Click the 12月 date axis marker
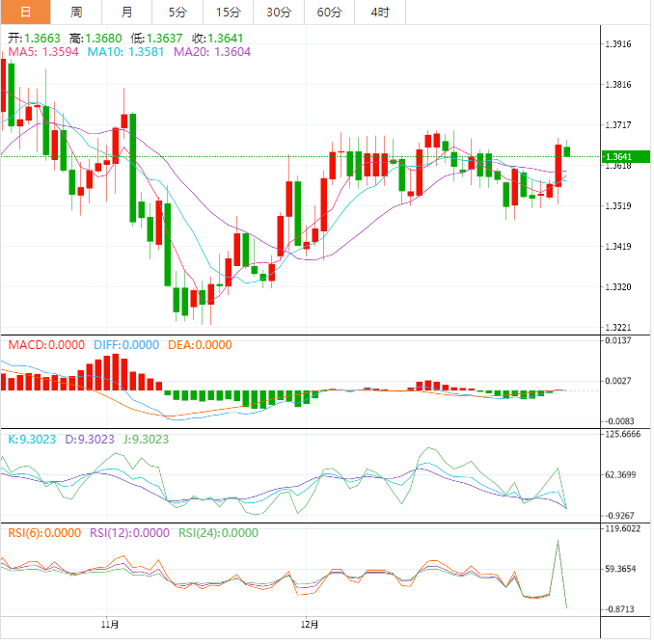Image resolution: width=654 pixels, height=644 pixels. pyautogui.click(x=310, y=625)
